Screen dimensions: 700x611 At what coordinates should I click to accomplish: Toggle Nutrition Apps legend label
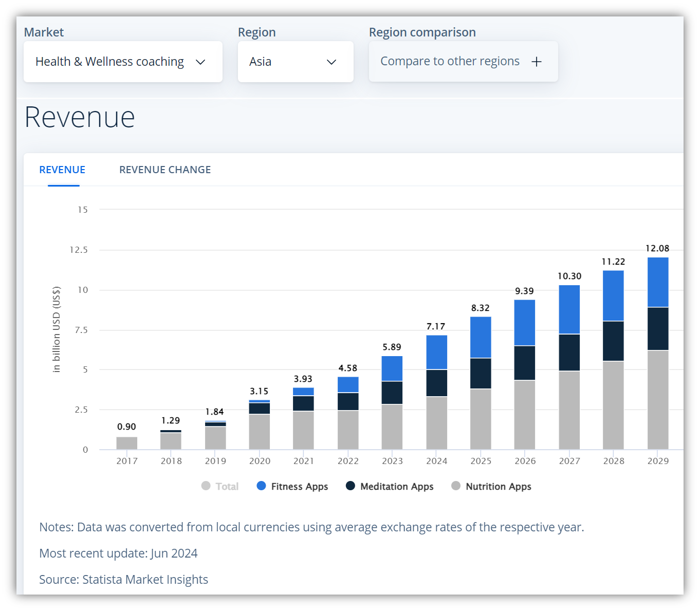coord(498,487)
